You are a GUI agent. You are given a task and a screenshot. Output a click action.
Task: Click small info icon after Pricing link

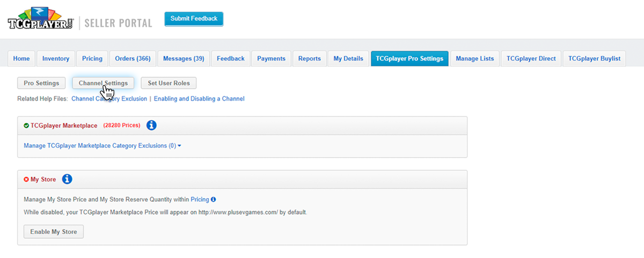pos(213,199)
